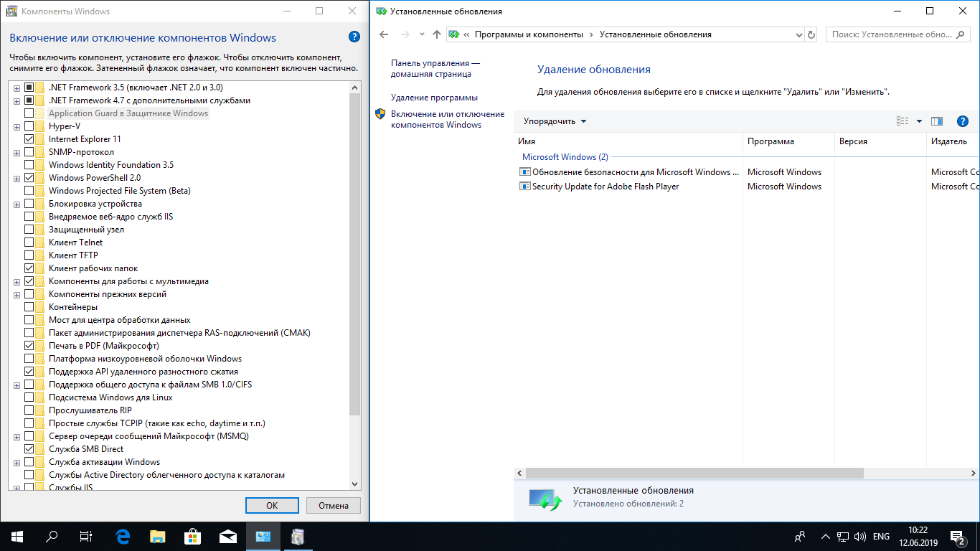Open File Explorer from the taskbar
Viewport: 980px width, 551px height.
click(158, 537)
